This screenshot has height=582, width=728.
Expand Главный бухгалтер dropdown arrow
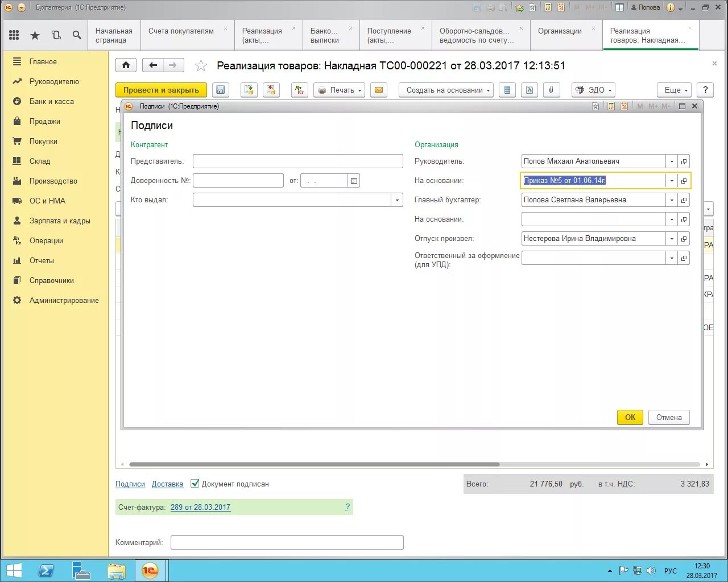(672, 200)
